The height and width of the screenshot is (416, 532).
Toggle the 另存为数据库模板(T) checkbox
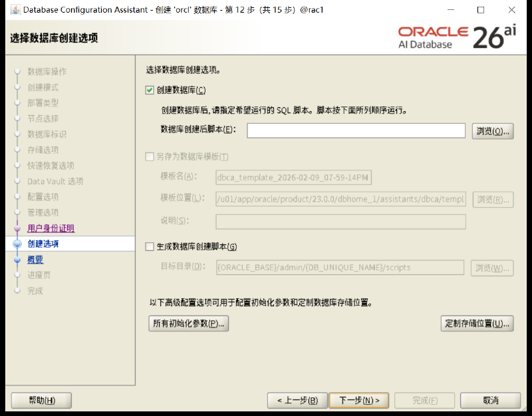tap(150, 156)
